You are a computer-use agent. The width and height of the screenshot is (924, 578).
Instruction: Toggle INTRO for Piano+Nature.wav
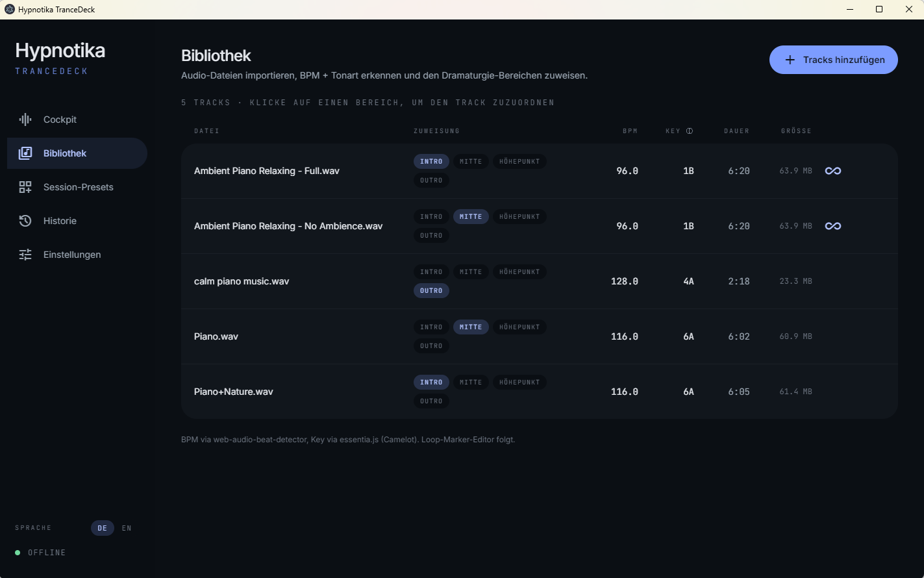(431, 382)
